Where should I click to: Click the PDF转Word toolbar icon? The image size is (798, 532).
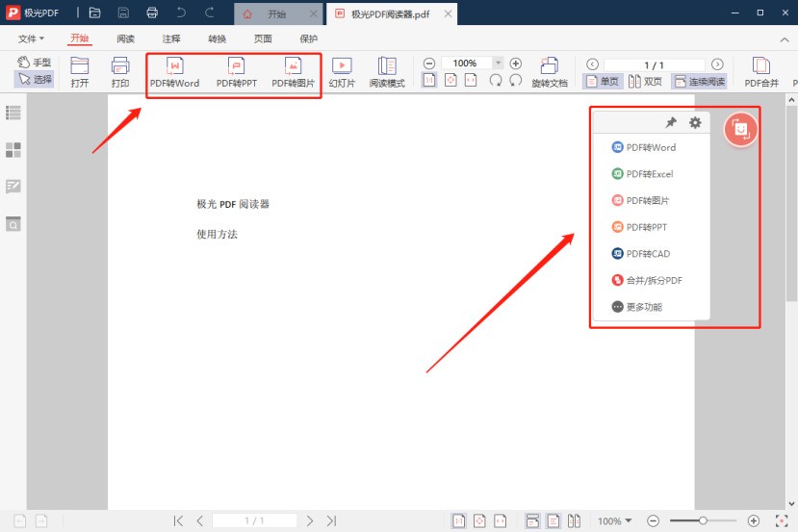174,72
